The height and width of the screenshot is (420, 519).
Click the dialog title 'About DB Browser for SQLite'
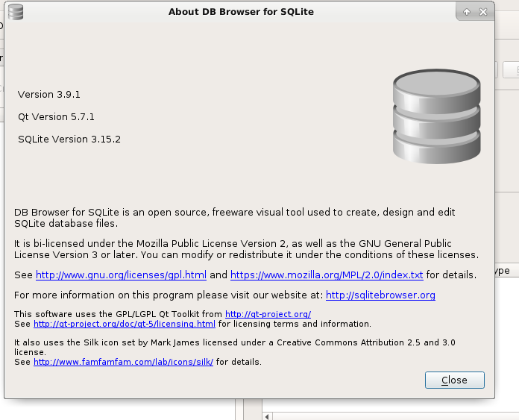tap(241, 12)
